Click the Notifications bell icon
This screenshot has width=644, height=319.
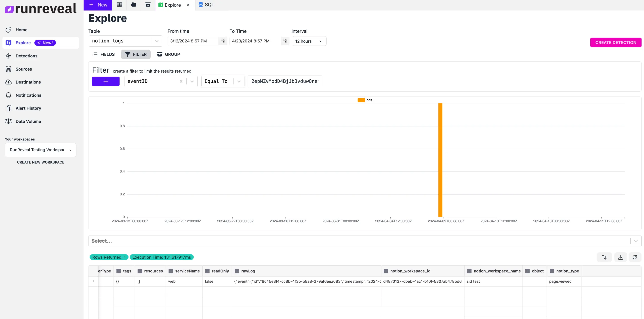(x=8, y=95)
